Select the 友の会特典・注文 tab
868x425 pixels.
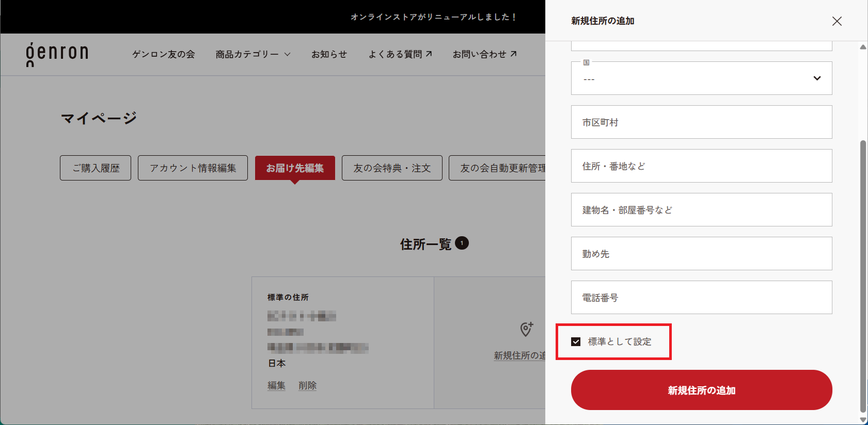(x=391, y=168)
